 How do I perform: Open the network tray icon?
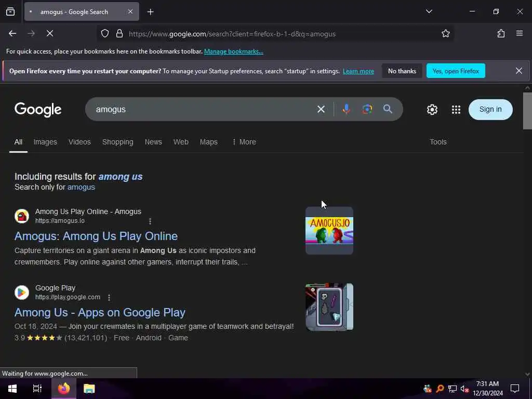(x=453, y=389)
